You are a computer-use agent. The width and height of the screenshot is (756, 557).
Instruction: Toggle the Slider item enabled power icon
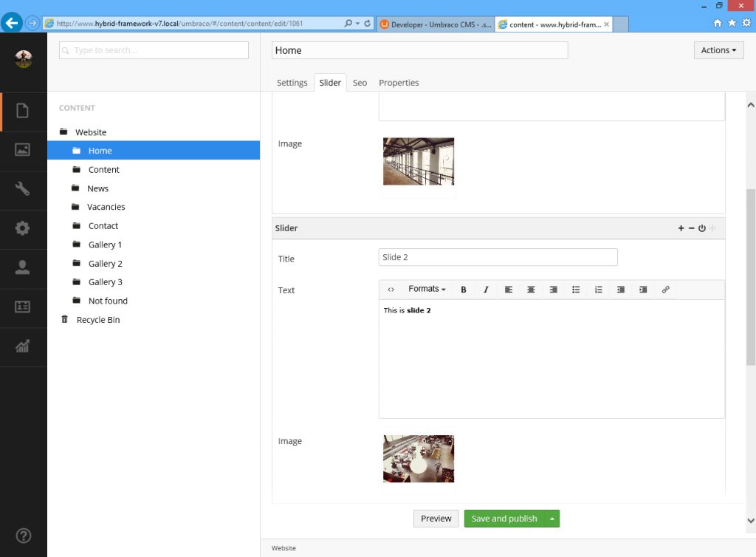[x=702, y=228]
